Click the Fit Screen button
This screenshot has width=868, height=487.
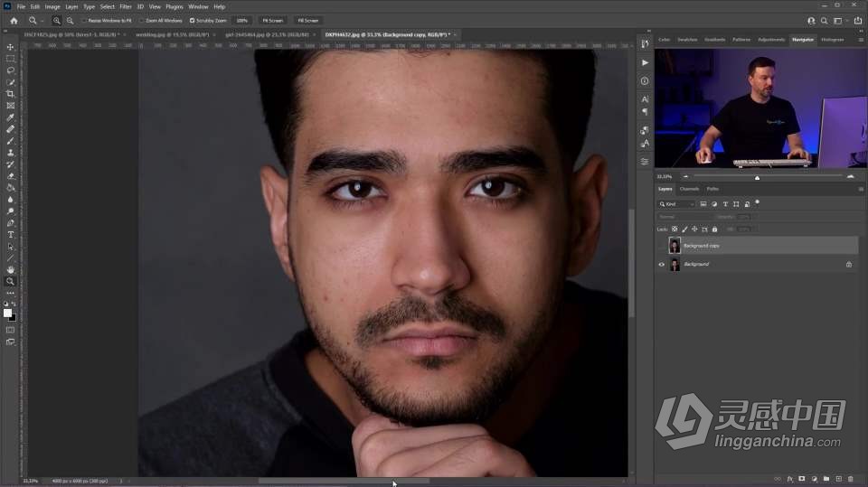pyautogui.click(x=272, y=20)
